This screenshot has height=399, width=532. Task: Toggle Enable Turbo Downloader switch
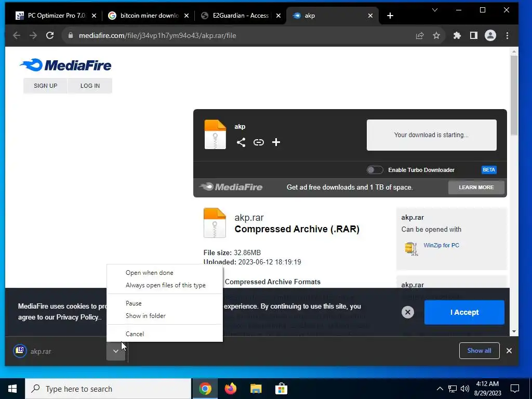tap(375, 170)
